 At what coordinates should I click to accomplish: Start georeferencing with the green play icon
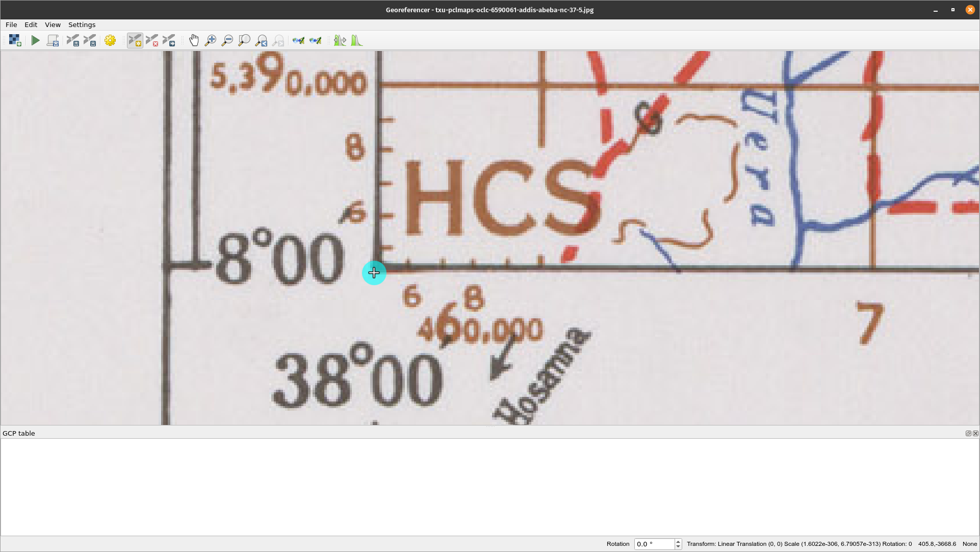click(35, 40)
